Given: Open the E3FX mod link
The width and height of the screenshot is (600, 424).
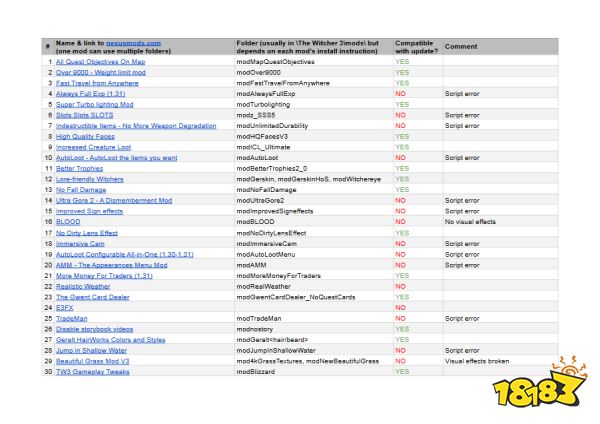Looking at the screenshot, I should pos(65,307).
